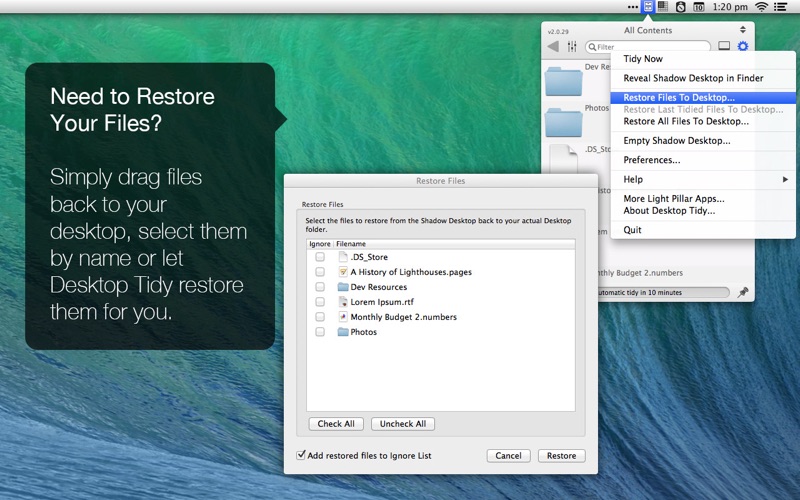The height and width of the screenshot is (500, 800).
Task: Choose Restore Files To Desktop menu item
Action: (703, 97)
